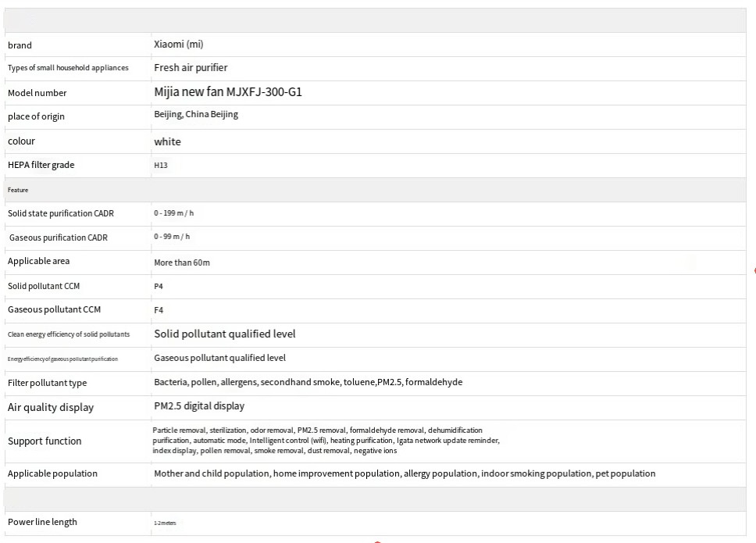The height and width of the screenshot is (543, 756).
Task: Click the 1-2 meters power line value
Action: coord(165,523)
